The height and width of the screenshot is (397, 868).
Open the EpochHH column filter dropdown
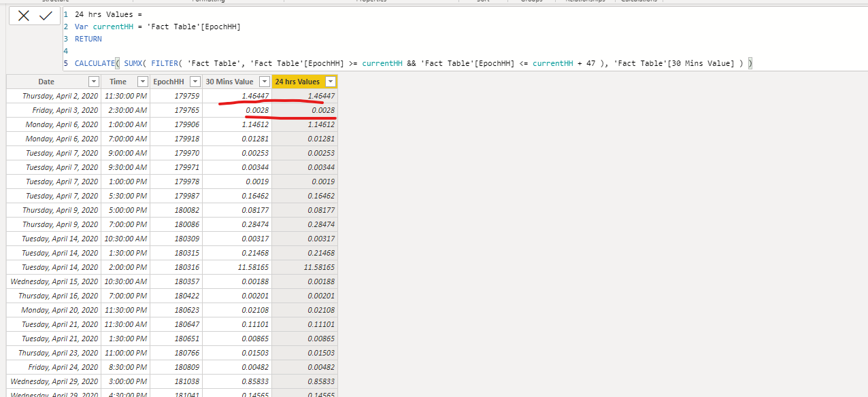click(195, 82)
